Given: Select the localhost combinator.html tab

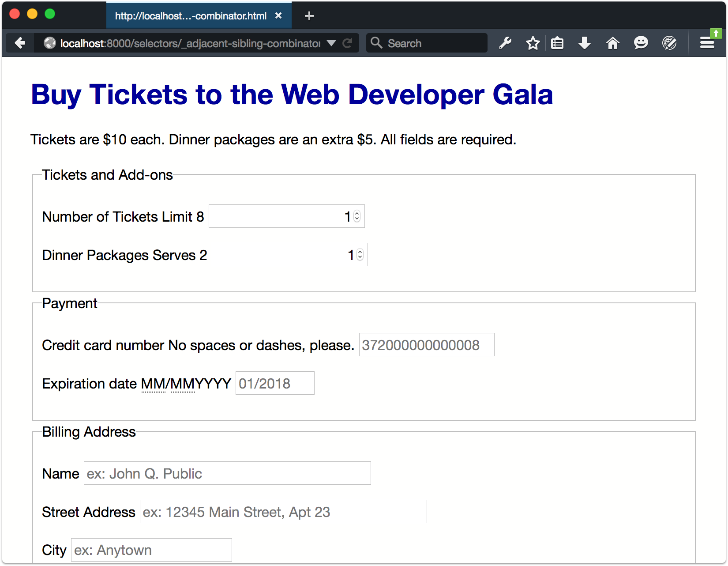Looking at the screenshot, I should coord(191,16).
